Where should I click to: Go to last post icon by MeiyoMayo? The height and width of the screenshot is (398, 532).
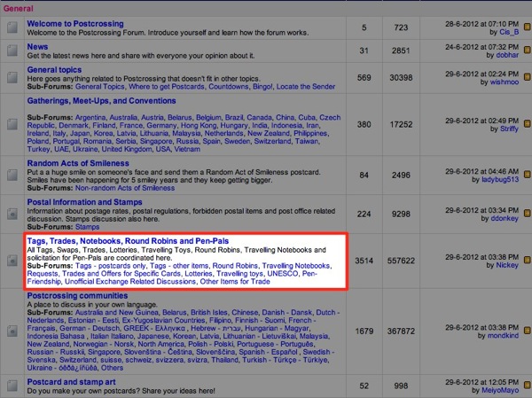[x=528, y=385]
